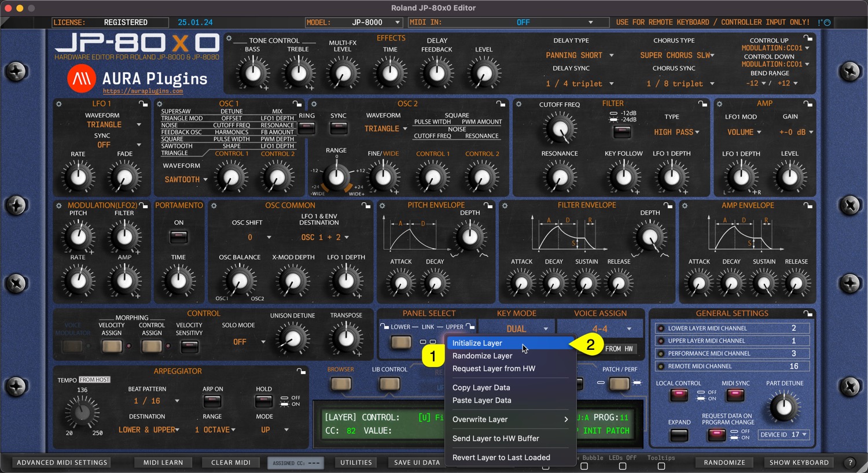
Task: Toggle the Portamento ON switch
Action: [179, 236]
